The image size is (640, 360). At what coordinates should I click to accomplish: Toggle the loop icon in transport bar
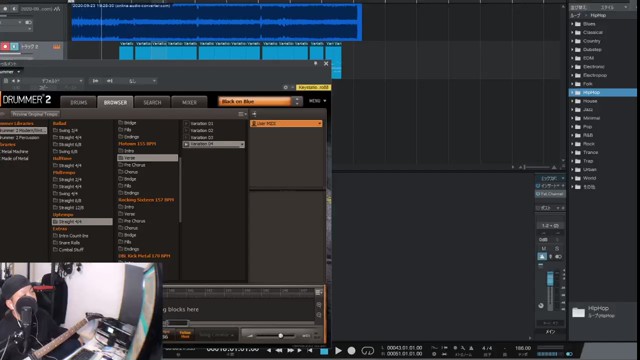[367, 351]
